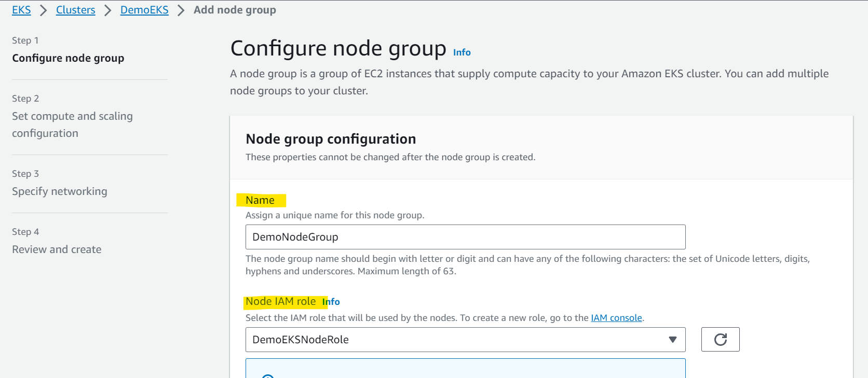Click the refresh IAM roles button
Viewport: 868px width, 378px height.
pyautogui.click(x=720, y=340)
